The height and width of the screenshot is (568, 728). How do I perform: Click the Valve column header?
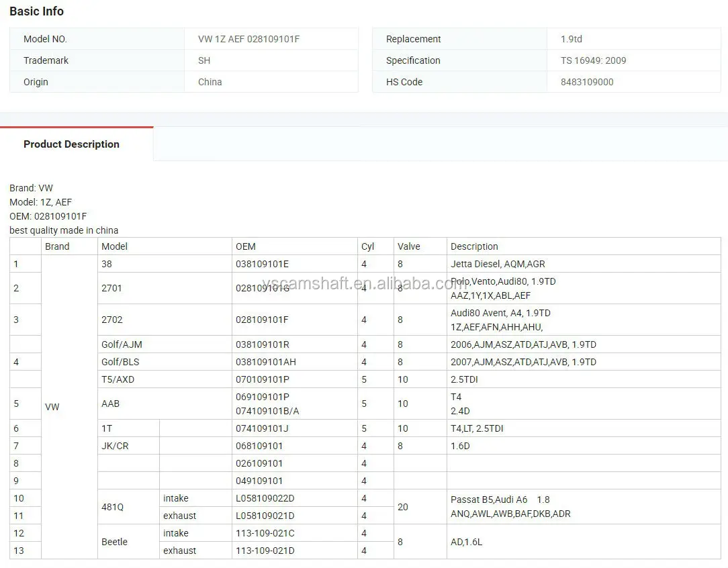[408, 246]
